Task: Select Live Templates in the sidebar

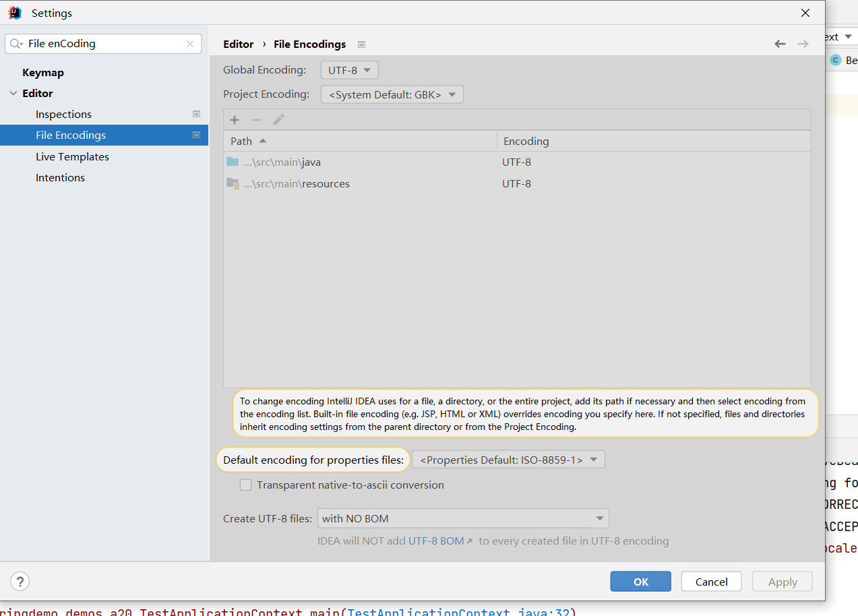Action: 72,156
